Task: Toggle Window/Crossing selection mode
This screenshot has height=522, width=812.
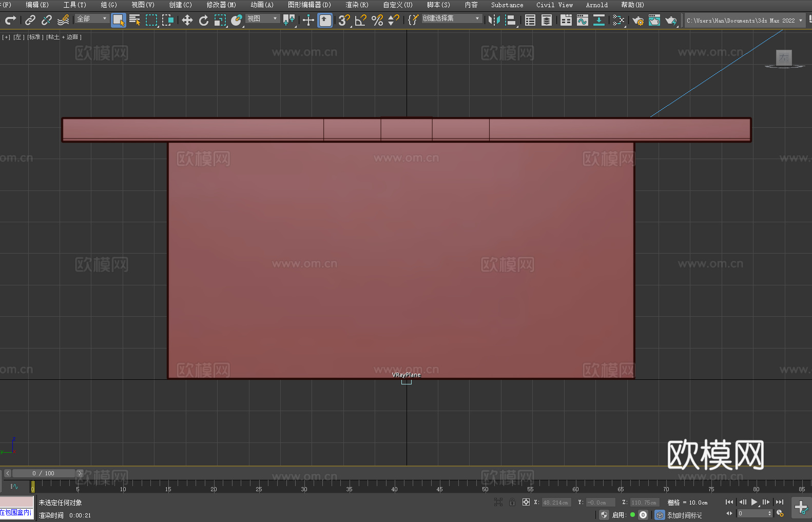Action: (x=168, y=20)
